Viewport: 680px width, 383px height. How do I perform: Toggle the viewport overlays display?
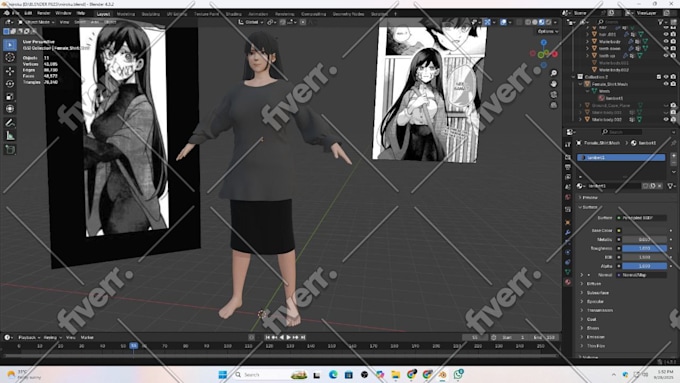(503, 22)
